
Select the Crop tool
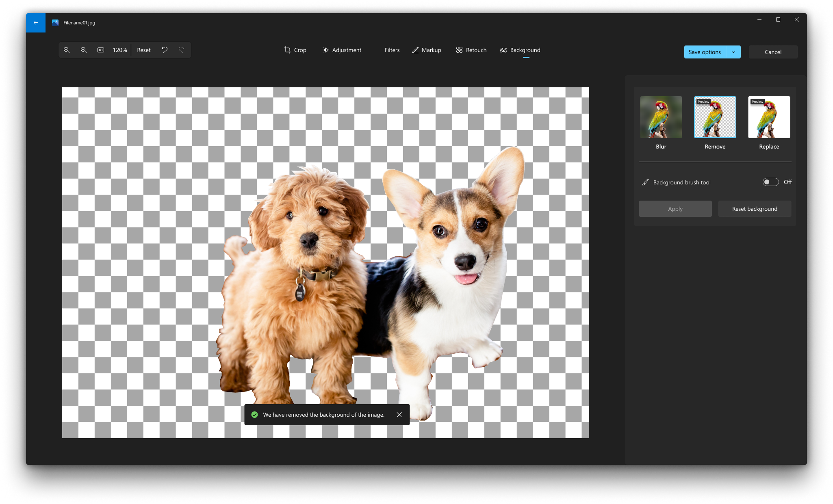295,50
